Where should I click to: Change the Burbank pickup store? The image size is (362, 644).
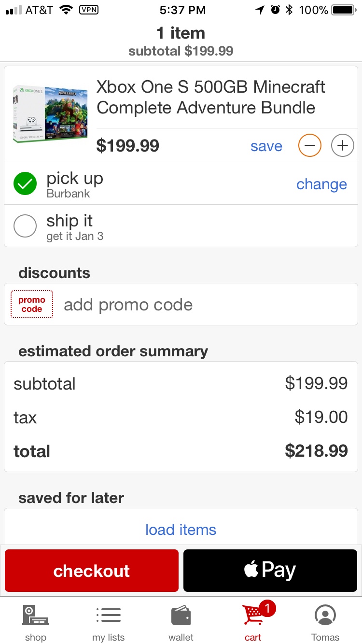321,184
